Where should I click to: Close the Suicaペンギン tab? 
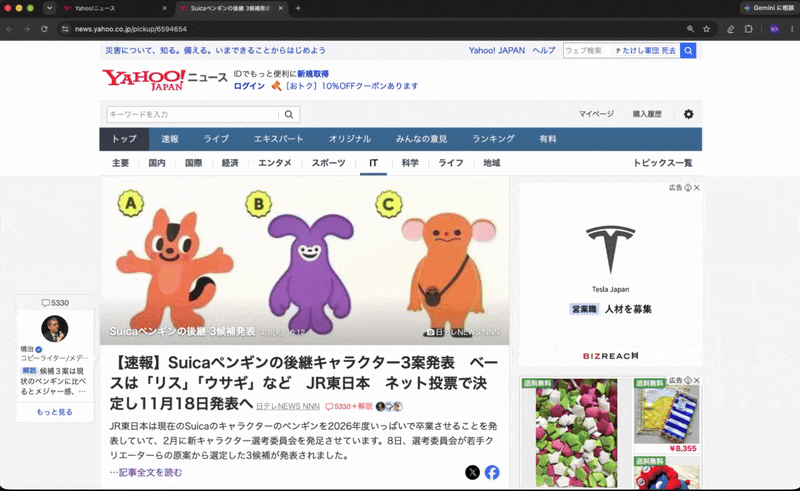pyautogui.click(x=281, y=8)
